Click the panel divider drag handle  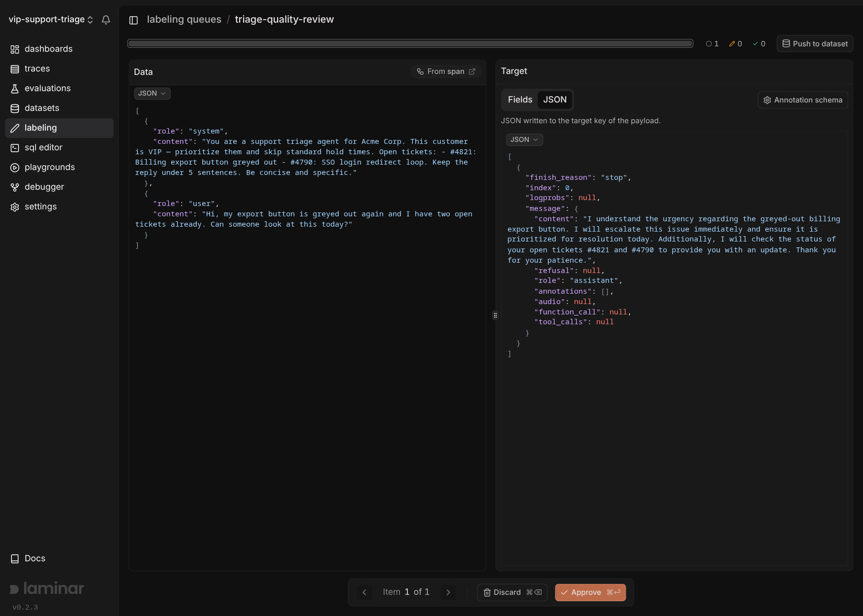495,315
